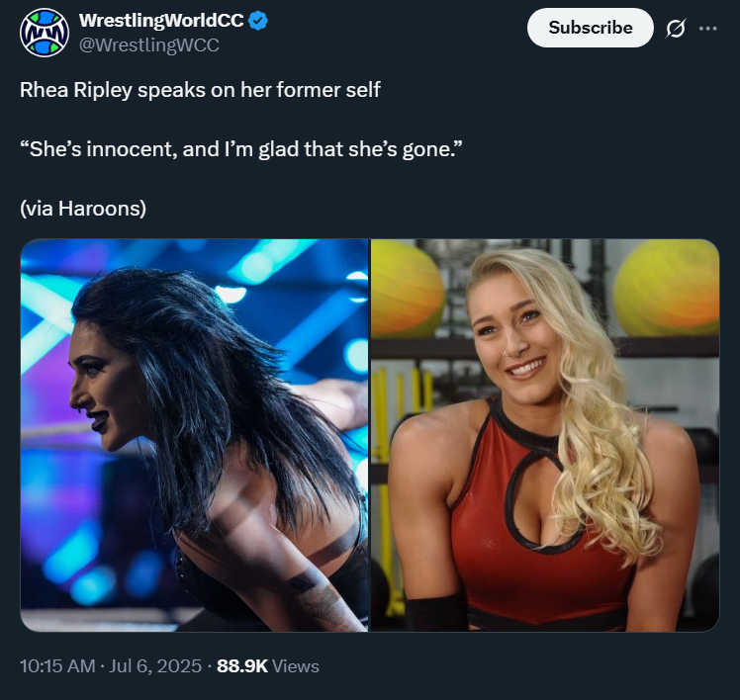Enlarge the dark-haired profile photo
Screen dimensions: 740x700
click(194, 435)
